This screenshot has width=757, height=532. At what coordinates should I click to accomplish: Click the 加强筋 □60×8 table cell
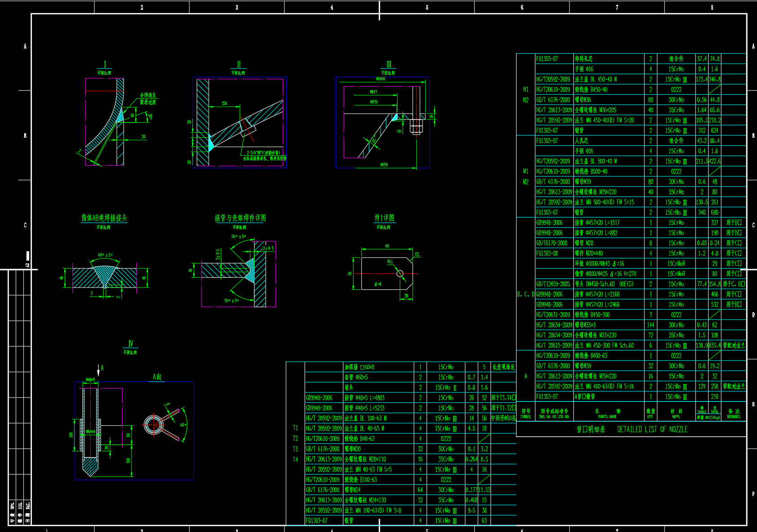point(359,367)
